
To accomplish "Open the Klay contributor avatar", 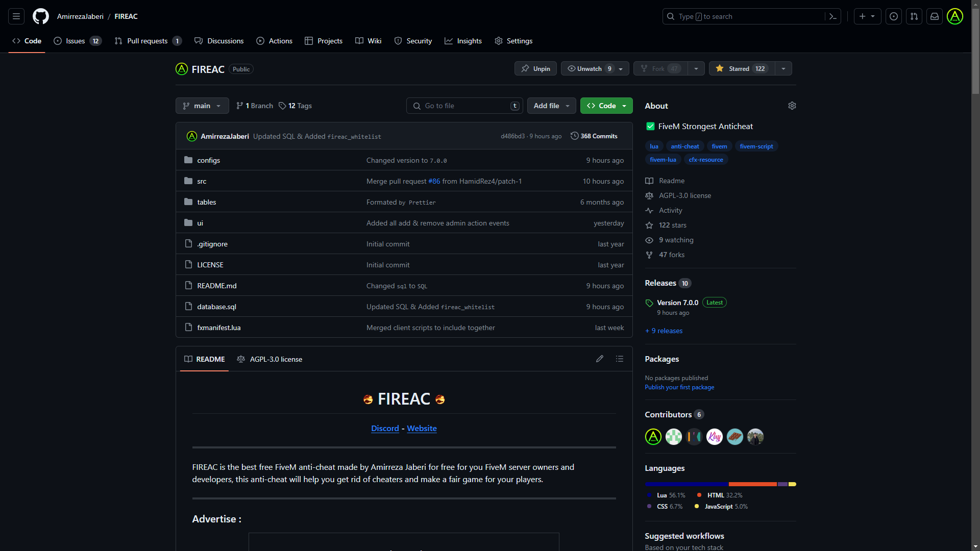I will [x=715, y=437].
